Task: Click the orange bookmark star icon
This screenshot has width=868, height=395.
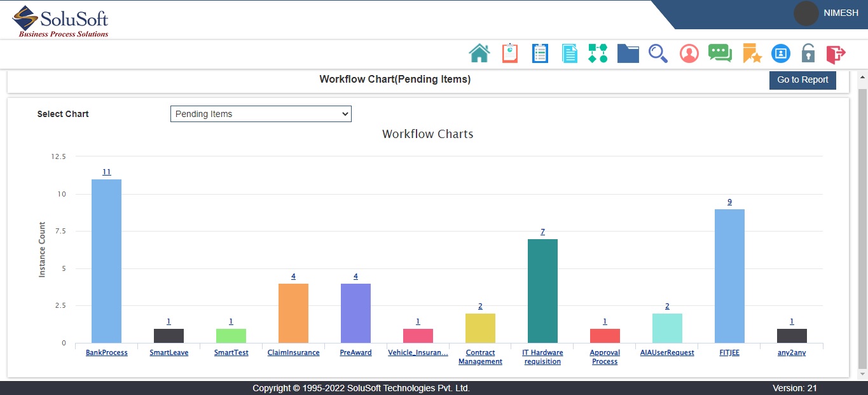Action: pyautogui.click(x=752, y=53)
